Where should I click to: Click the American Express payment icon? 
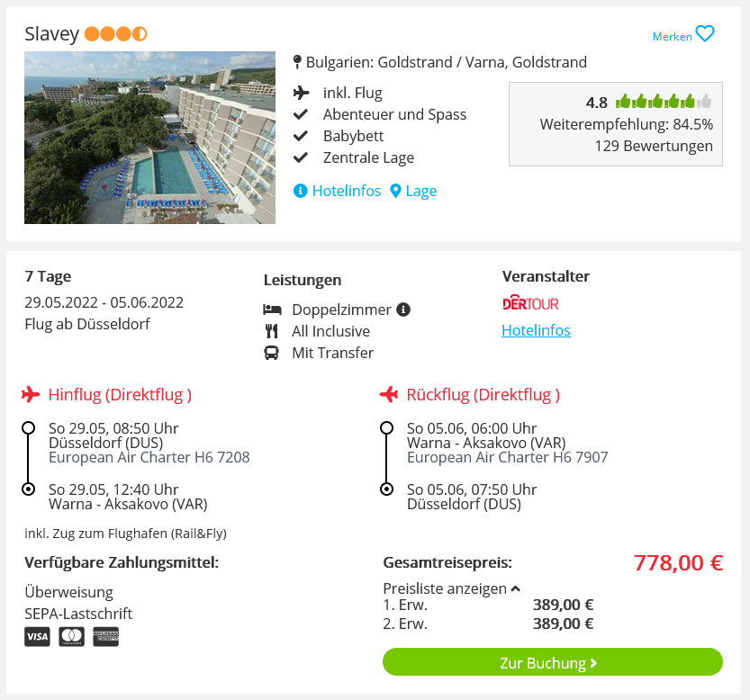[x=105, y=636]
